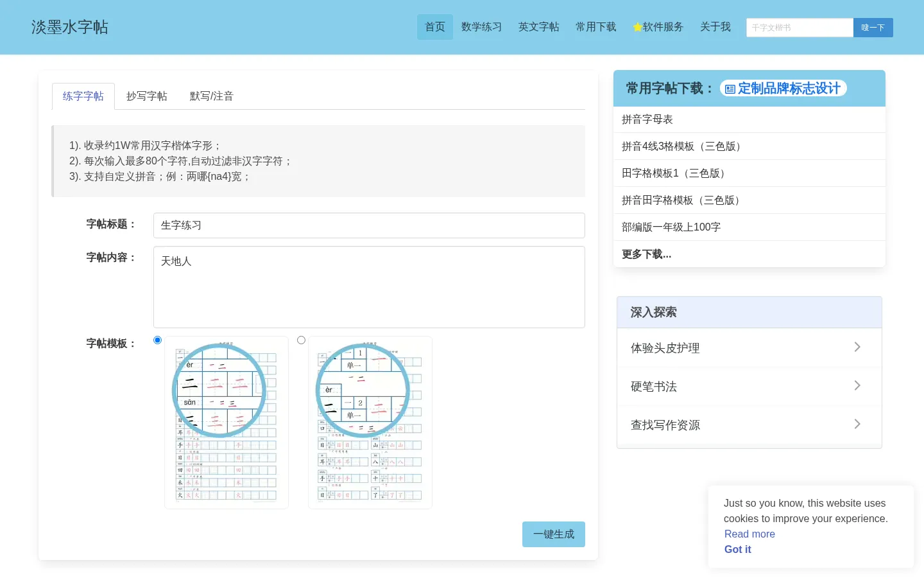Click the 字帖标题 input field
Screen dimensions: 924x578
[369, 225]
